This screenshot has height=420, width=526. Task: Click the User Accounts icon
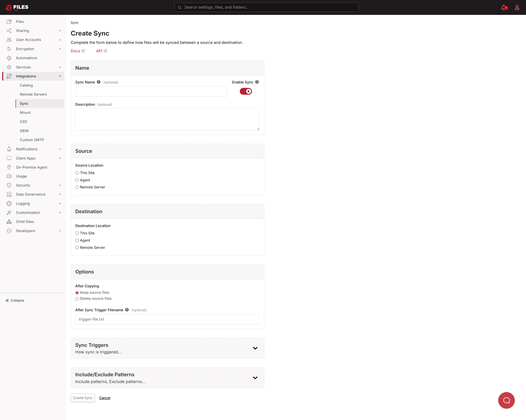(x=9, y=39)
